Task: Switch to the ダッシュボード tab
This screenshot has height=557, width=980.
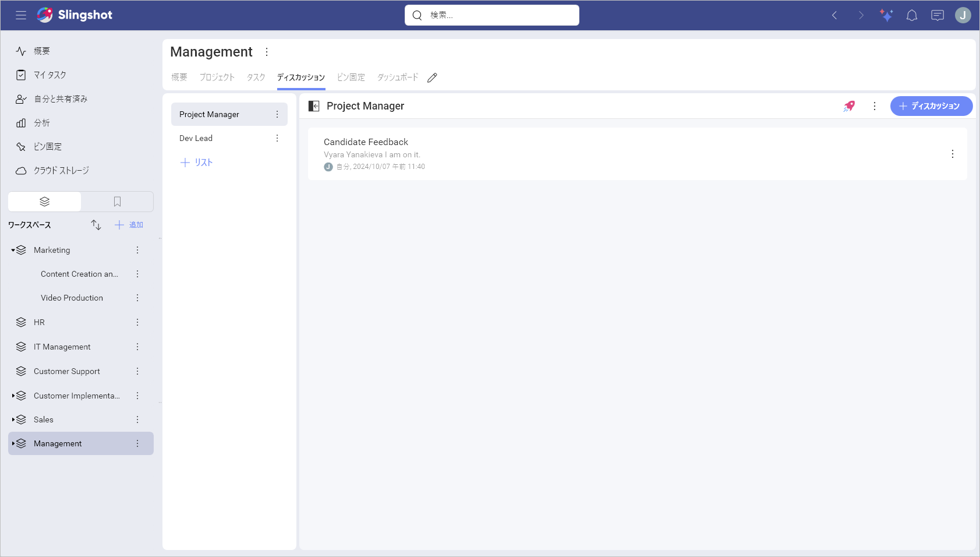Action: pyautogui.click(x=398, y=77)
